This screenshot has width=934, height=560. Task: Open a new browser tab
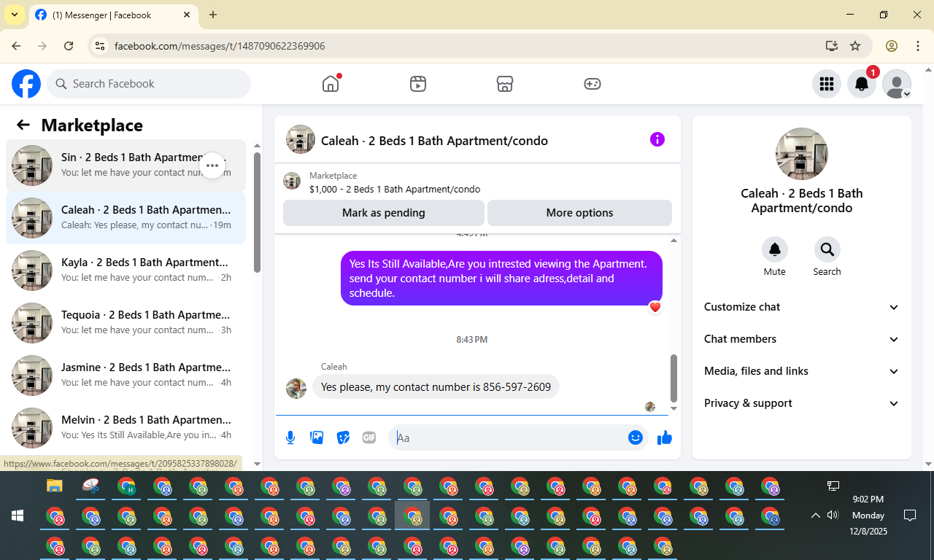click(213, 15)
